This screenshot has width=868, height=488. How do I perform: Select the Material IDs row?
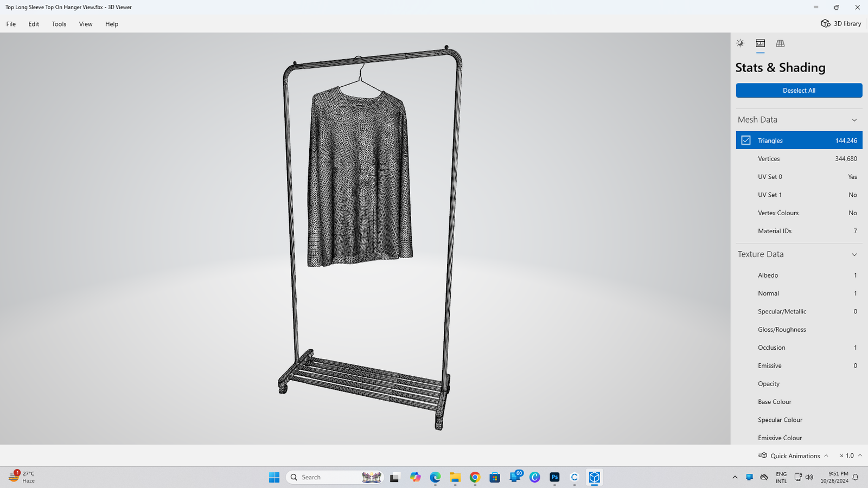coord(799,231)
